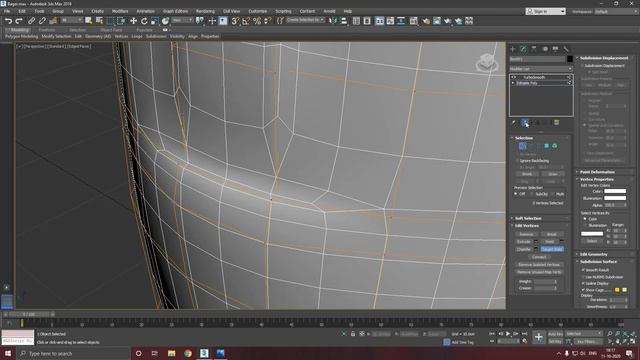
Task: Activate the Select and Scale tool
Action: pos(155,21)
